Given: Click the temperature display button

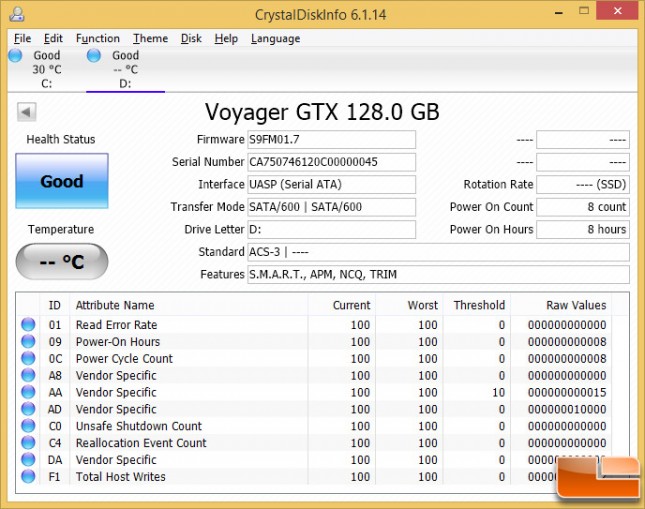Looking at the screenshot, I should point(62,261).
